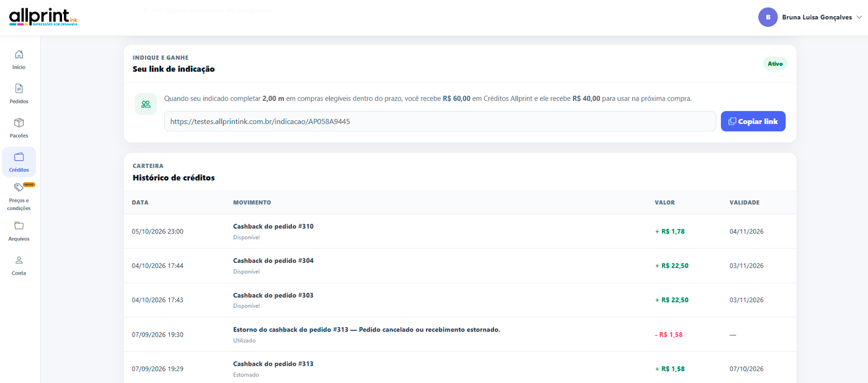
Task: Click the DATA column header
Action: (x=140, y=203)
